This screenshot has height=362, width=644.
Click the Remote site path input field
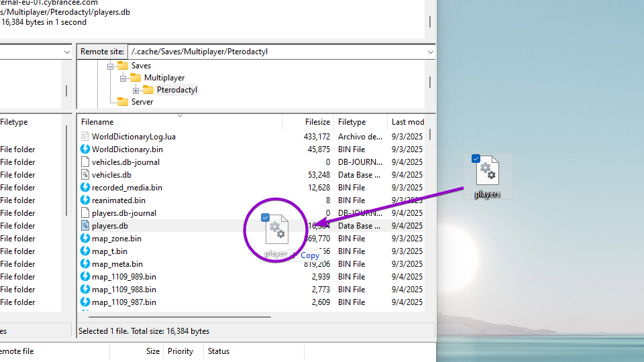tap(277, 52)
